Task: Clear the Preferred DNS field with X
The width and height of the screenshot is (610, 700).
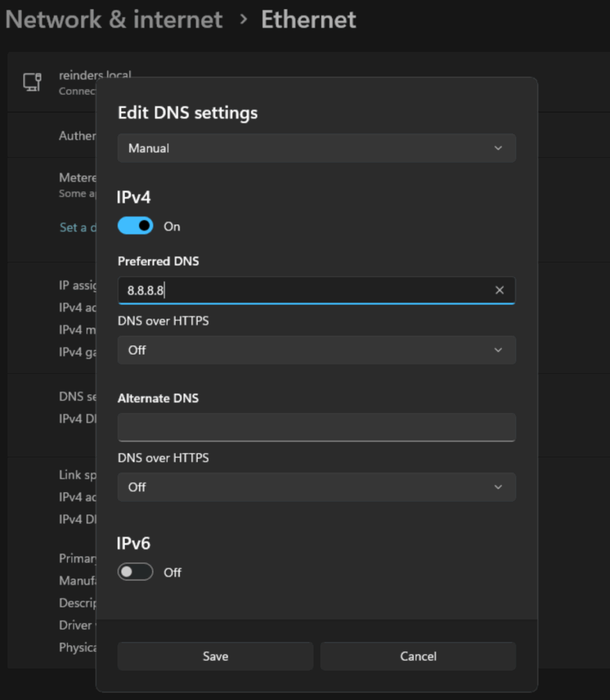Action: [x=499, y=291]
